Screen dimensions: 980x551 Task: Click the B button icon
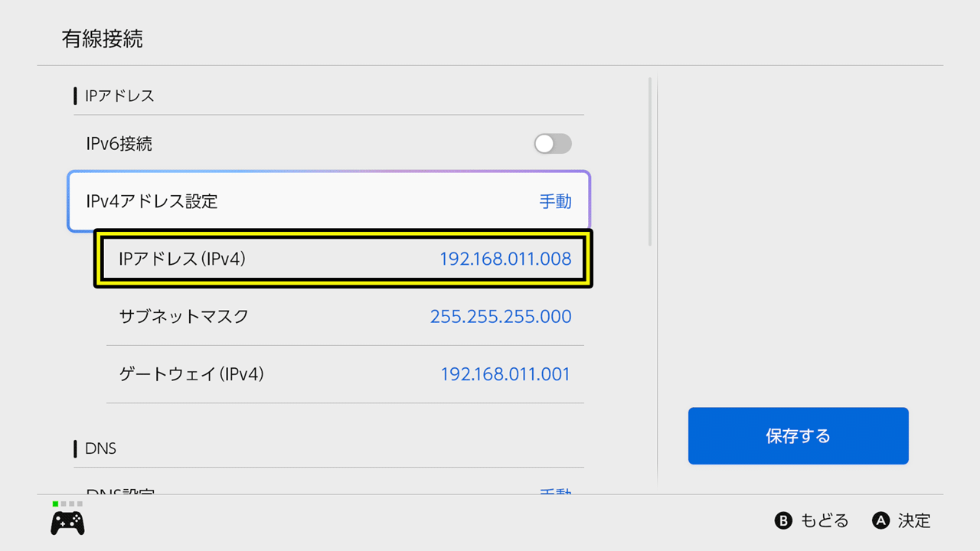[x=783, y=521]
